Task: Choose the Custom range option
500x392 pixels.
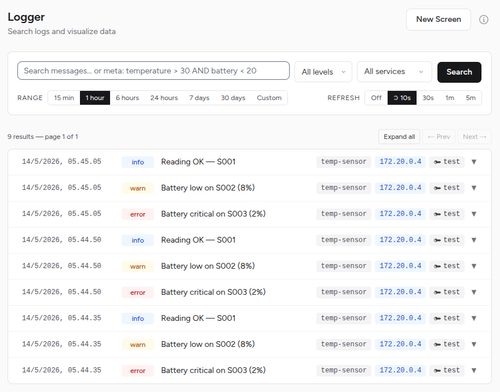Action: [x=269, y=98]
